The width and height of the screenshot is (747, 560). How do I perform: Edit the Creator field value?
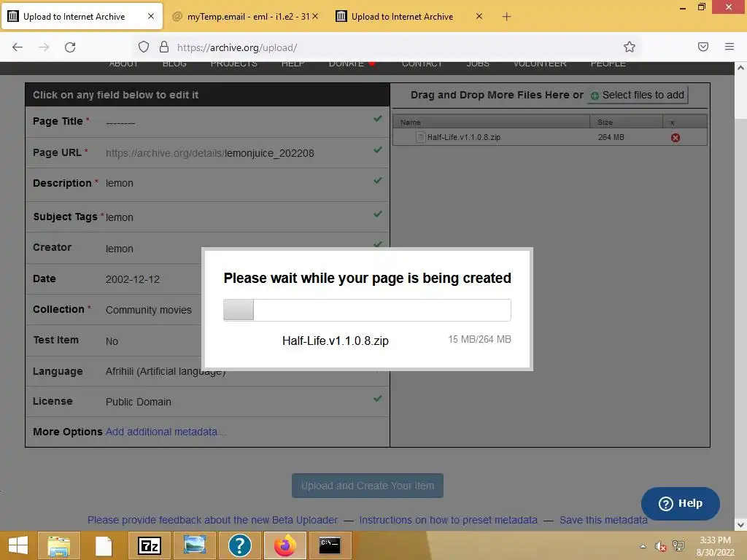tap(119, 249)
